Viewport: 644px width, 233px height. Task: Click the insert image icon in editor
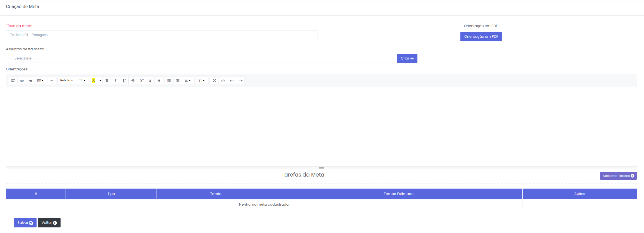(13, 81)
